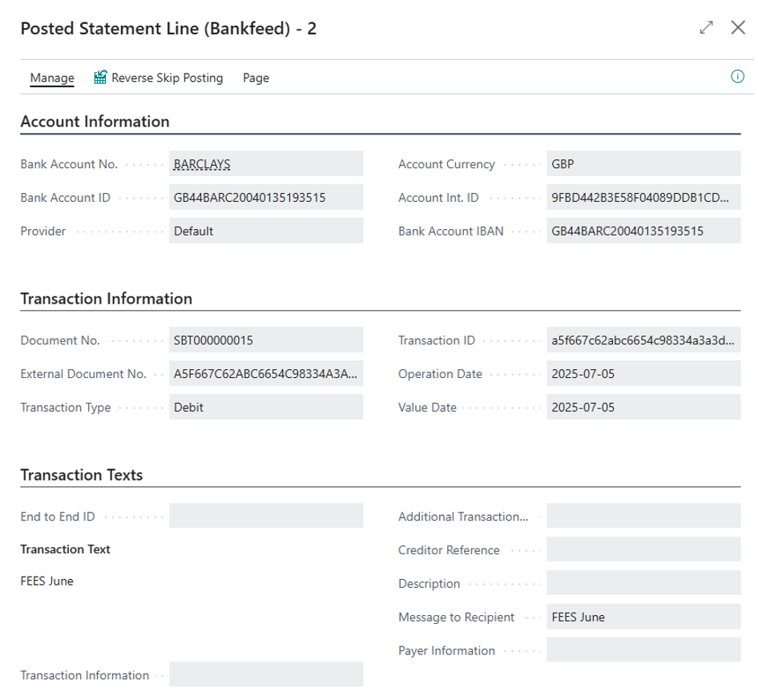Select the Operation Date field
The image size is (758, 700).
pyautogui.click(x=643, y=373)
